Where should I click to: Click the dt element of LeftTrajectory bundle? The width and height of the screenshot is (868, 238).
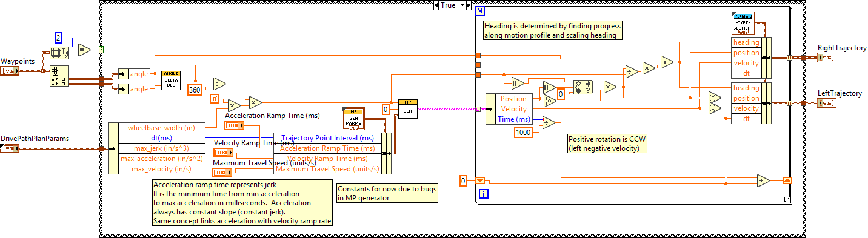pos(746,119)
